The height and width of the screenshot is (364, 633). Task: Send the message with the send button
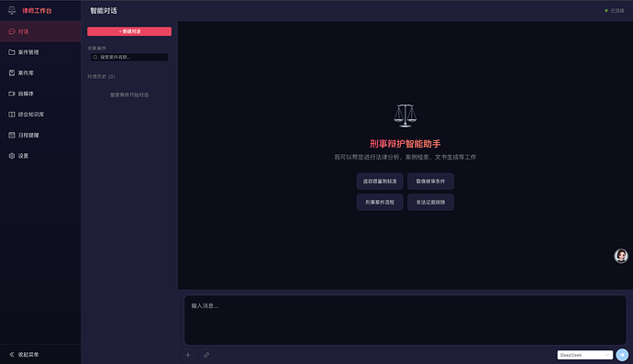(622, 355)
